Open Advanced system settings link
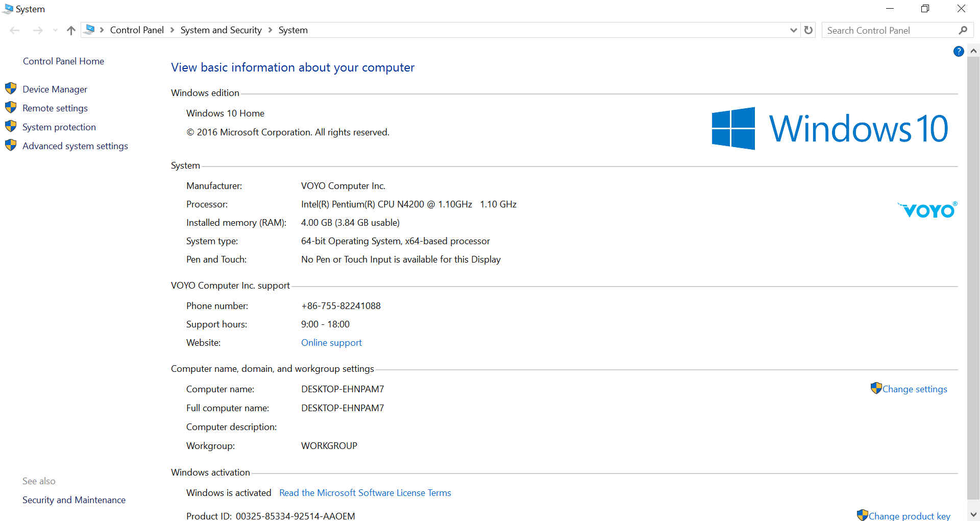 75,146
